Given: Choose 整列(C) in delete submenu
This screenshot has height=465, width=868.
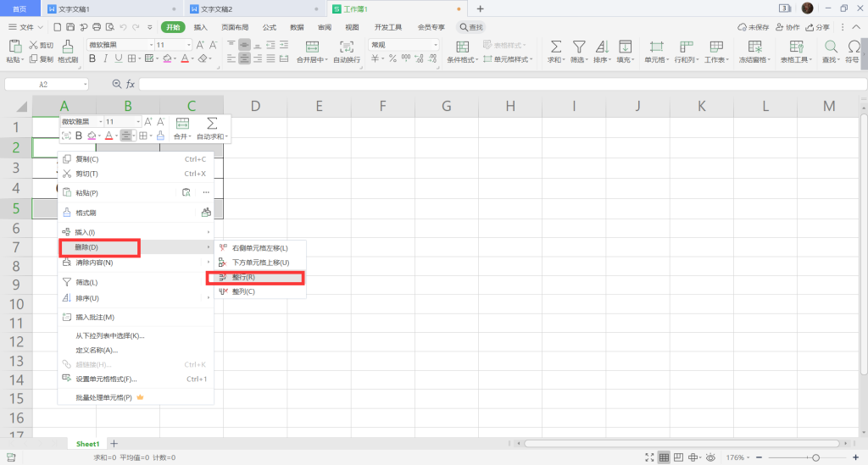Looking at the screenshot, I should click(x=259, y=291).
